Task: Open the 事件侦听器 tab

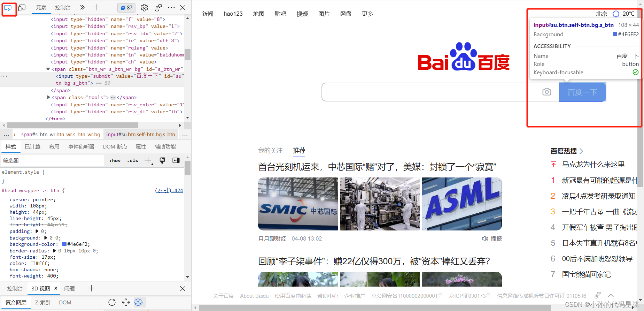Action: (x=81, y=147)
